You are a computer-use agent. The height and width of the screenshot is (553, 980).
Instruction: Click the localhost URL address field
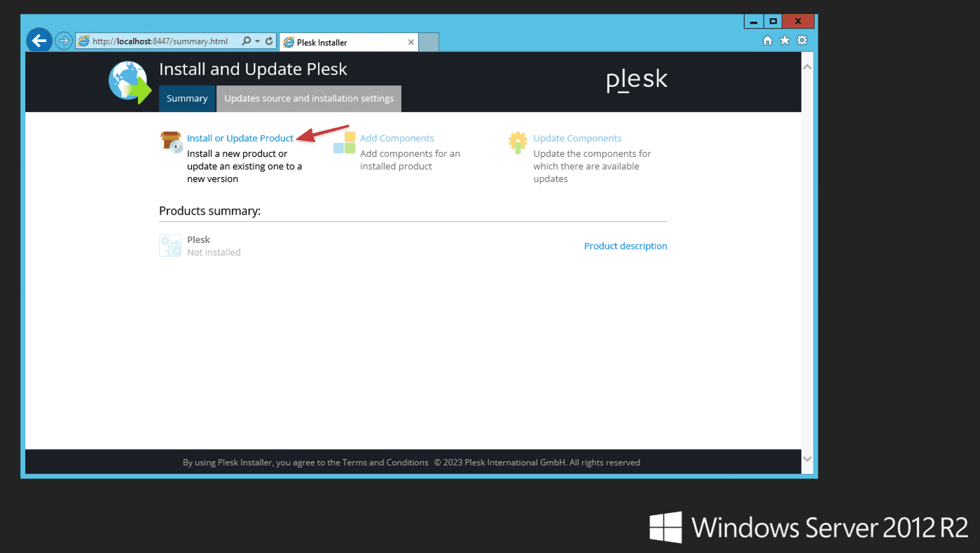point(160,41)
